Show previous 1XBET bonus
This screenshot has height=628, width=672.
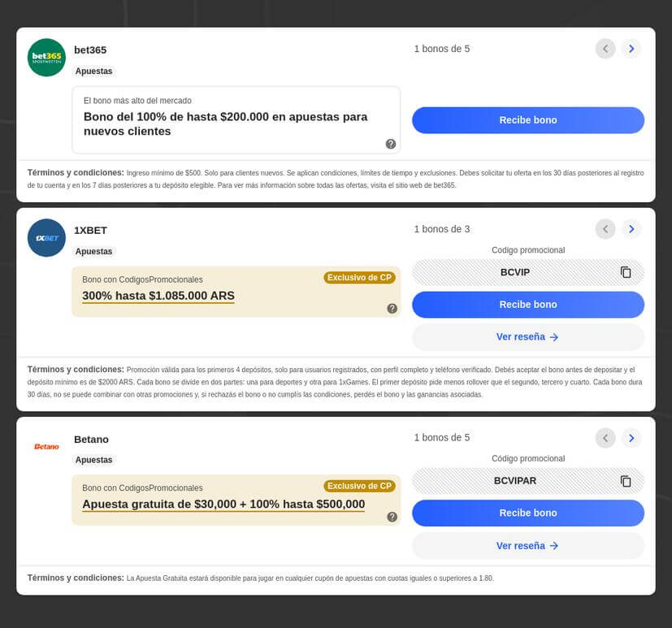(x=605, y=229)
